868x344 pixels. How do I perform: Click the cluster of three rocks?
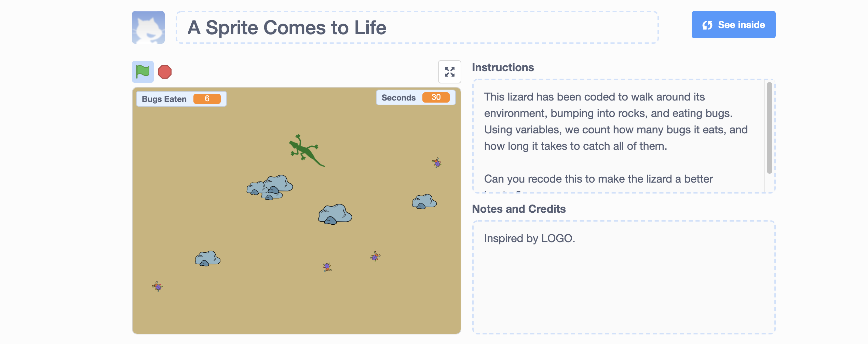point(270,187)
